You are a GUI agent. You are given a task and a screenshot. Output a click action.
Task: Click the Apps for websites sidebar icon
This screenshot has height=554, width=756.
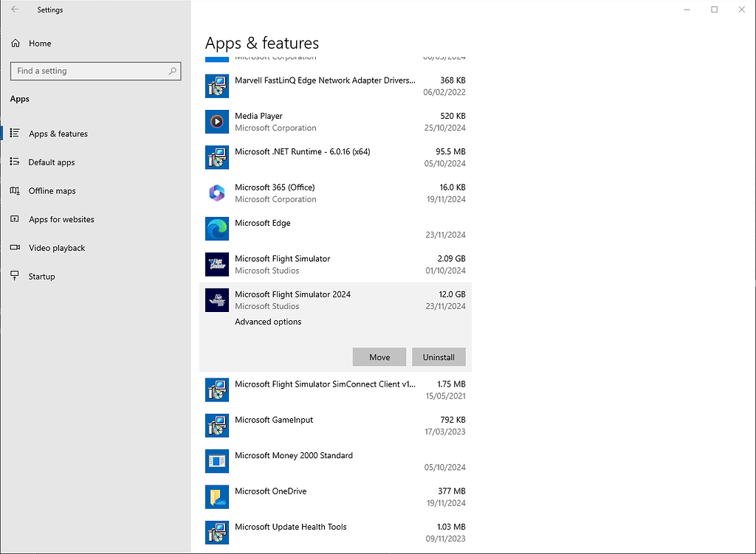point(15,219)
